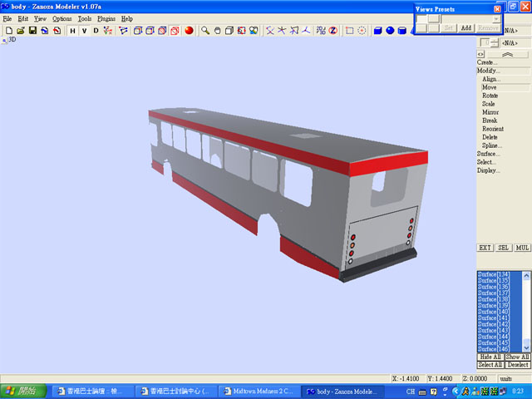The height and width of the screenshot is (399, 532).
Task: Activate the magnifying glass zoom tool
Action: click(205, 31)
